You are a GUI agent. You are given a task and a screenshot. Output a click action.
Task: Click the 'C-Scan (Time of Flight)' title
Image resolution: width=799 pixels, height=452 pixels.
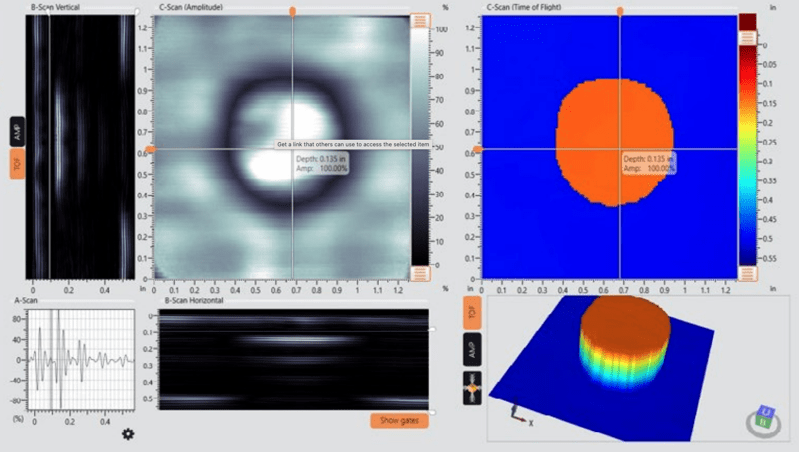[x=524, y=7]
